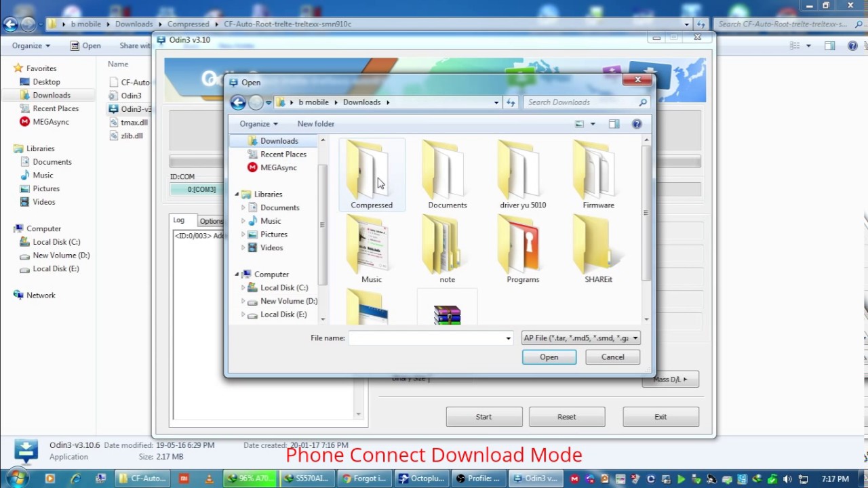Image resolution: width=868 pixels, height=488 pixels.
Task: Click Open in Explorer window toolbar
Action: pos(86,46)
